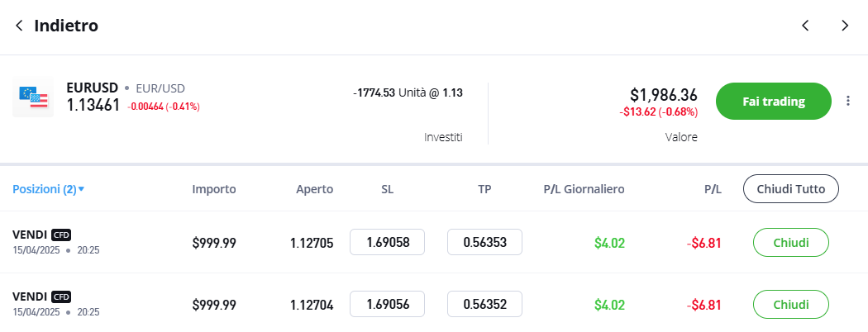Click the back arrow next to Indietro

tap(19, 26)
